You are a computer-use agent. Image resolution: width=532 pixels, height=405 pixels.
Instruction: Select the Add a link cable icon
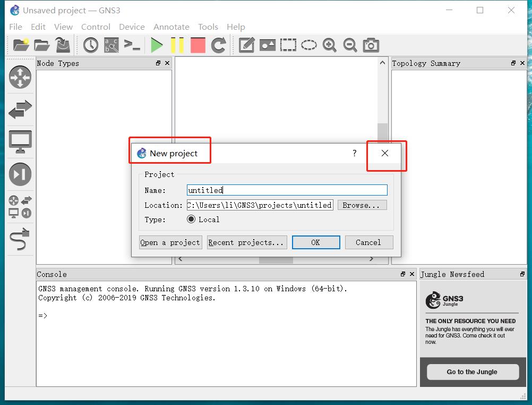20,239
